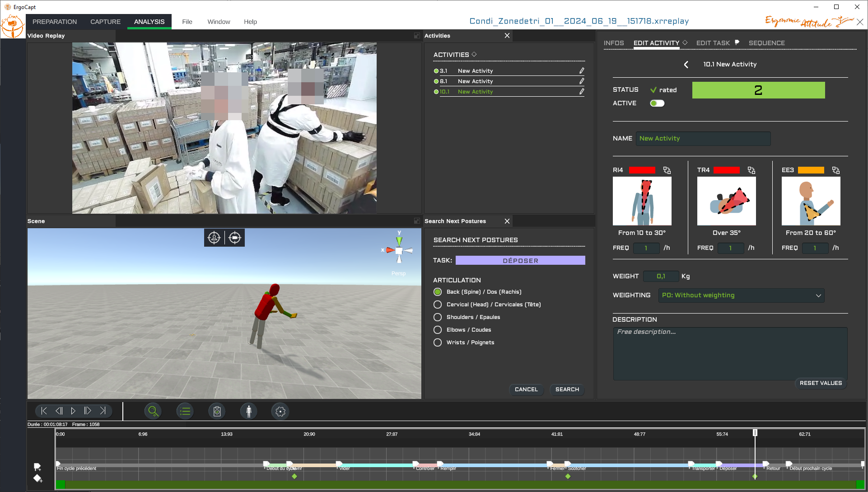Viewport: 868px width, 492px height.
Task: Edit activity 8.1 with the pencil icon
Action: point(582,81)
